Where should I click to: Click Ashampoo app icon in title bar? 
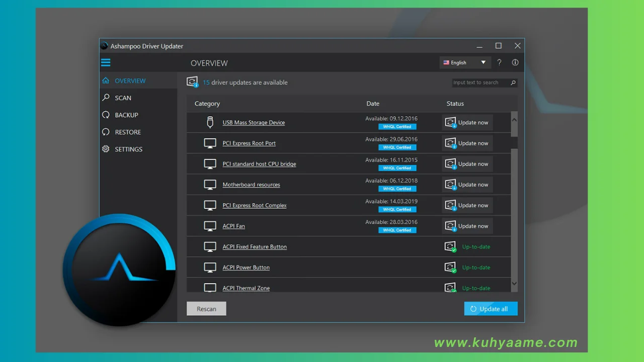tap(104, 46)
